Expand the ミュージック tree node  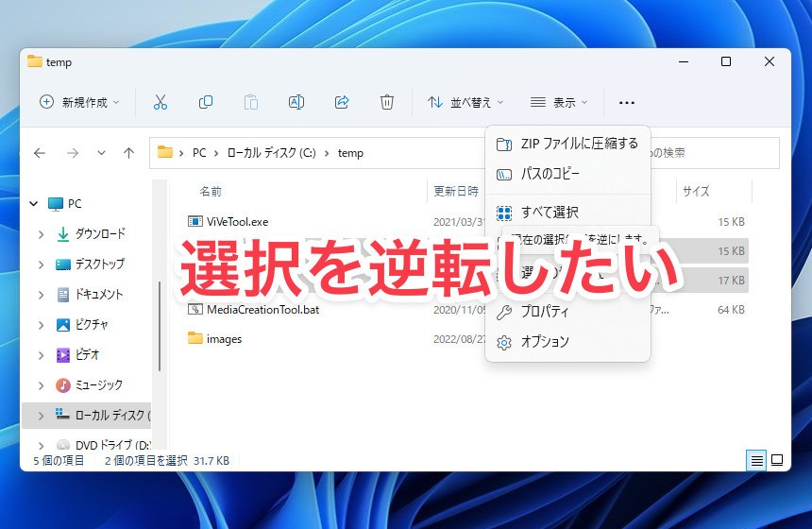[41, 385]
